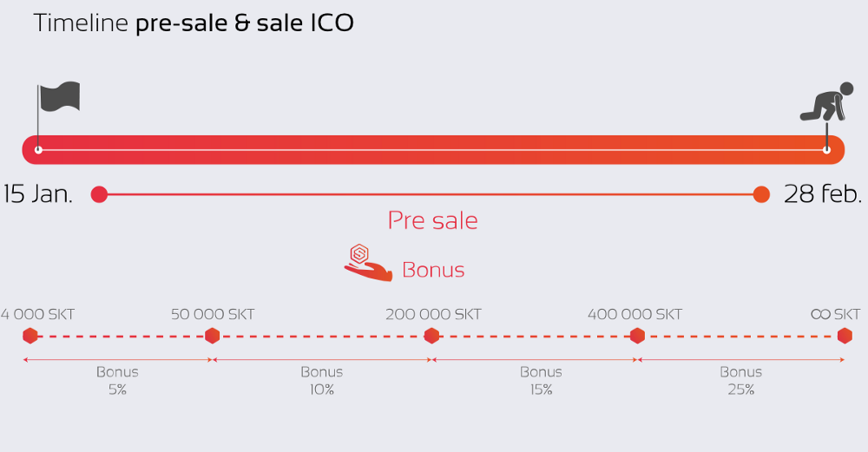The height and width of the screenshot is (452, 868).
Task: Click the pre-sale start dot near 15 Jan.
Action: click(x=99, y=194)
